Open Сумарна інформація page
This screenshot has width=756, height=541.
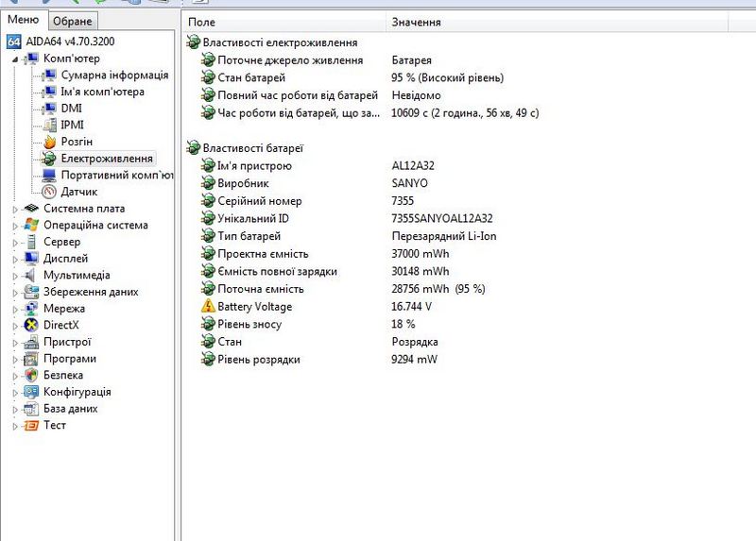pos(114,76)
